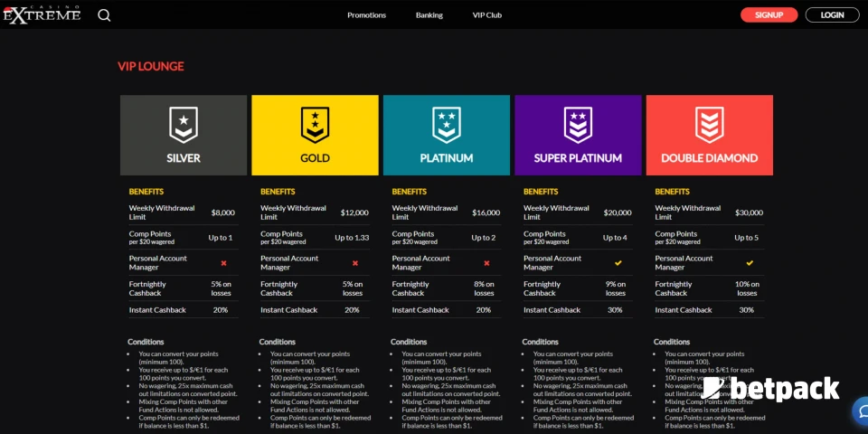Click Double Diamond's yellow checkmark icon
Viewport: 868px width, 434px height.
[x=750, y=263]
